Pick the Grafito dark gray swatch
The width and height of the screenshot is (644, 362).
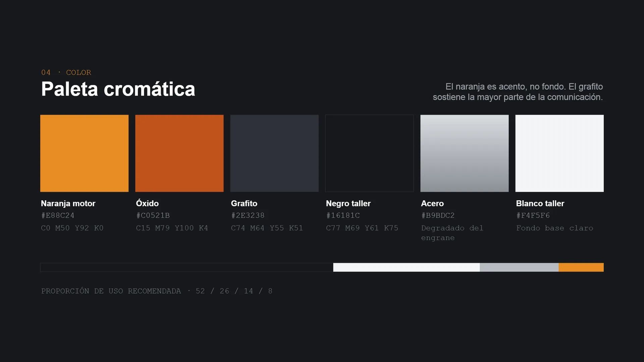click(x=274, y=153)
